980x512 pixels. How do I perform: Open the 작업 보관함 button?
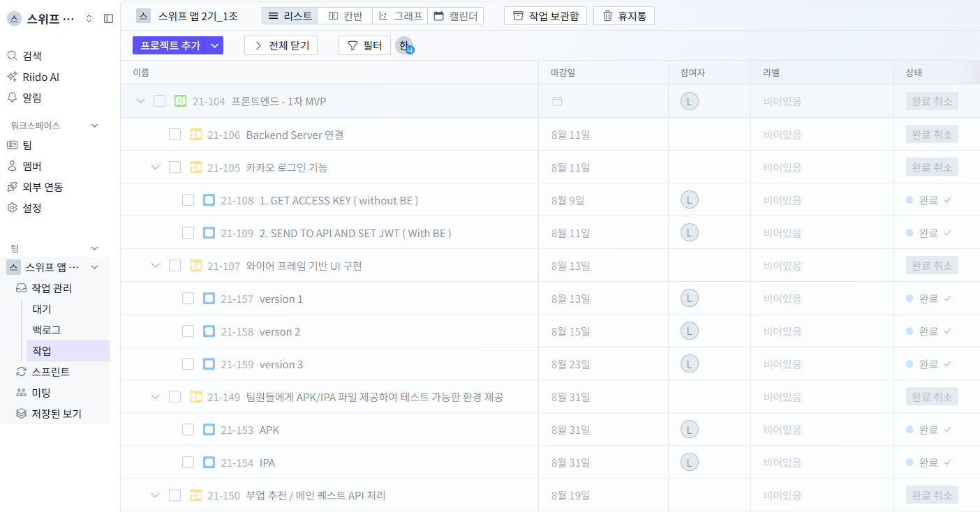click(545, 16)
